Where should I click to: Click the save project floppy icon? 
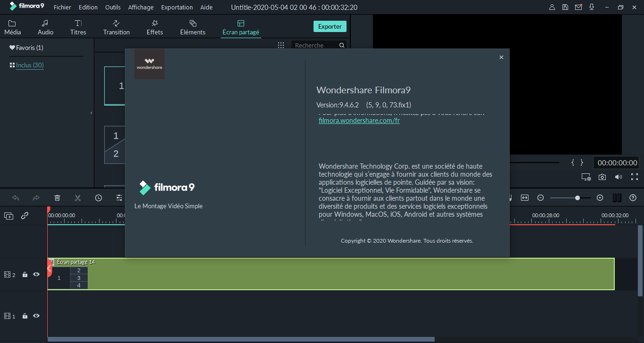pos(565,7)
